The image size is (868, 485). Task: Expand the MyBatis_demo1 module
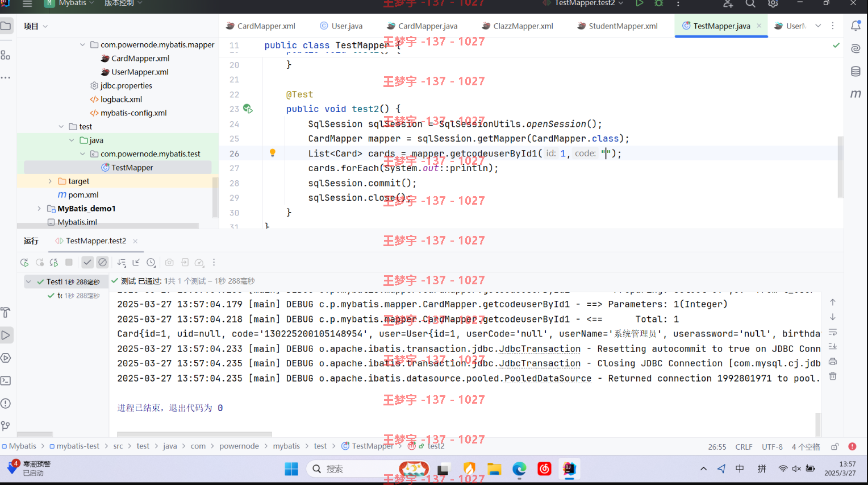tap(39, 208)
